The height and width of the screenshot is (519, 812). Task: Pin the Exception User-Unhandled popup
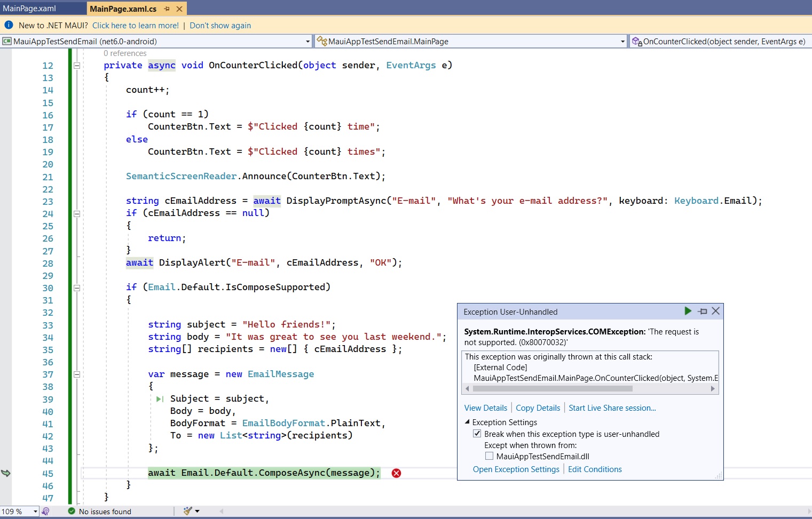pyautogui.click(x=703, y=311)
